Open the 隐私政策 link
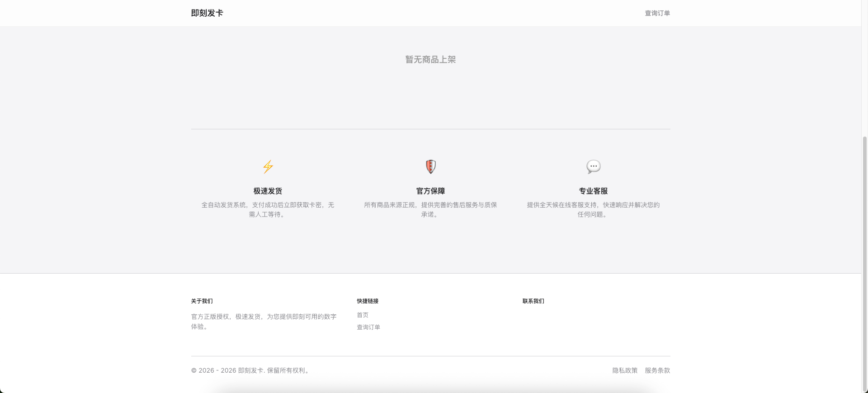868x393 pixels. [625, 370]
